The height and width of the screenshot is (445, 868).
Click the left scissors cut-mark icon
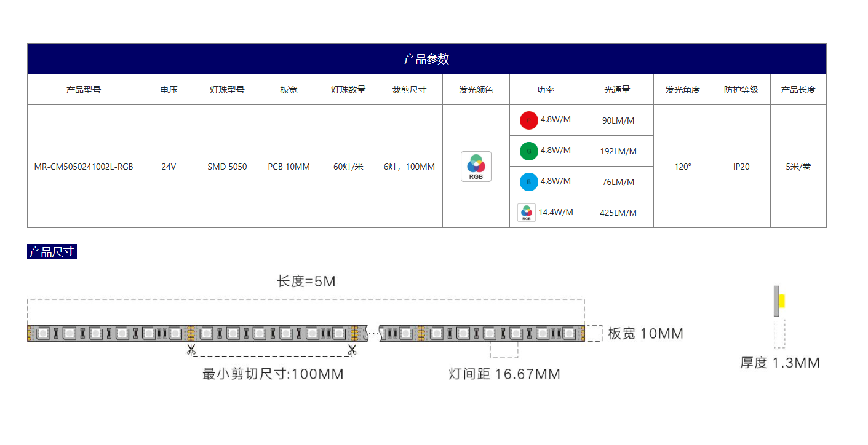tap(191, 350)
